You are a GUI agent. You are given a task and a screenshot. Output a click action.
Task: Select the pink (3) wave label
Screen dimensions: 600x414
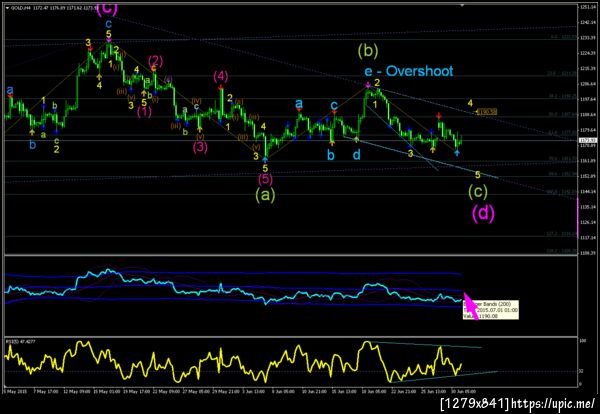[200, 147]
